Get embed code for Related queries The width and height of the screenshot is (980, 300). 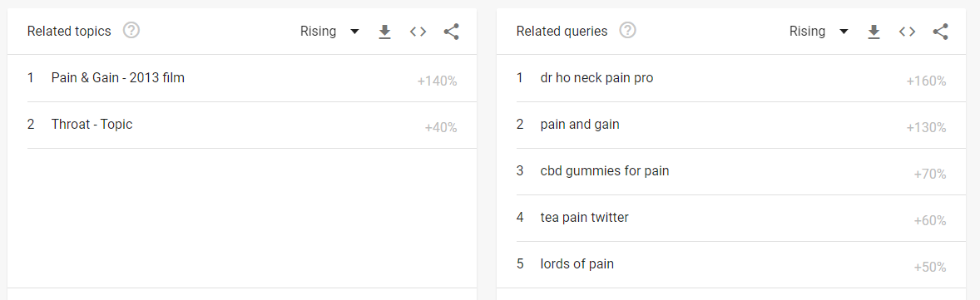pos(907,32)
